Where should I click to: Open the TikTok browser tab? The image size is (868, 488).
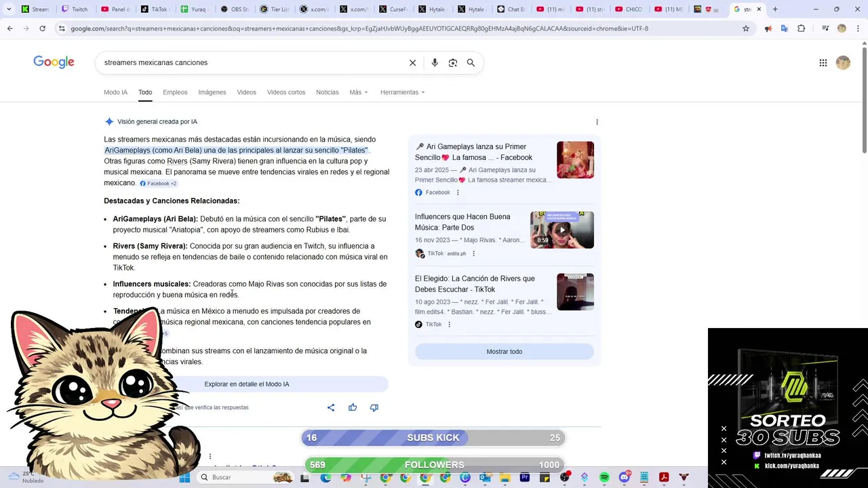pyautogui.click(x=155, y=9)
